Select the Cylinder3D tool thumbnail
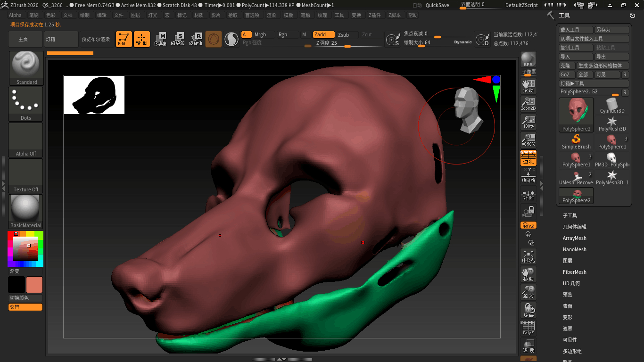644x362 pixels. (612, 106)
